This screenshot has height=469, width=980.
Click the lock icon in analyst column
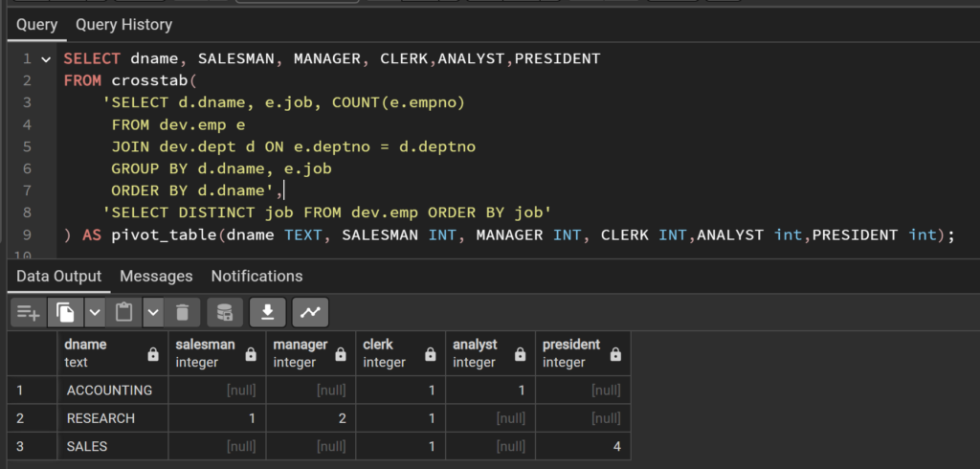point(520,354)
